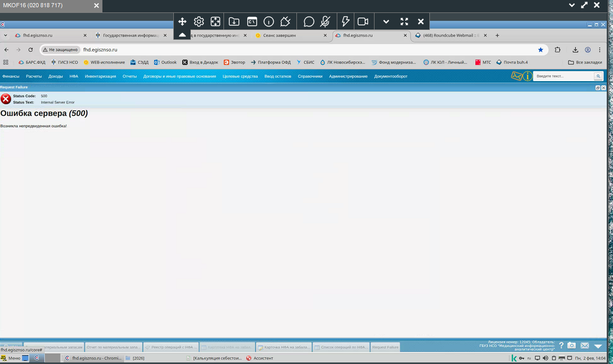Switch to 'Отчет по материальным запа...' window
The image size is (613, 364).
pos(113,347)
